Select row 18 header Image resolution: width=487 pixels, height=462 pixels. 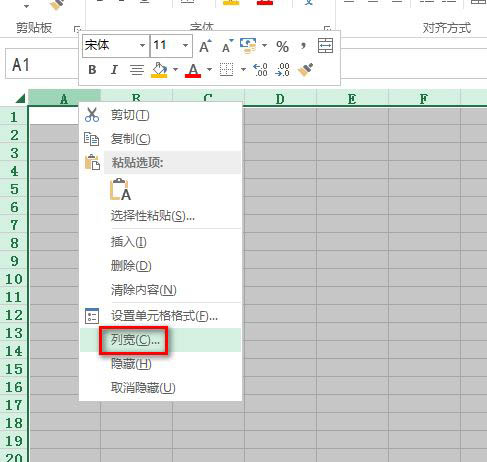click(x=14, y=423)
